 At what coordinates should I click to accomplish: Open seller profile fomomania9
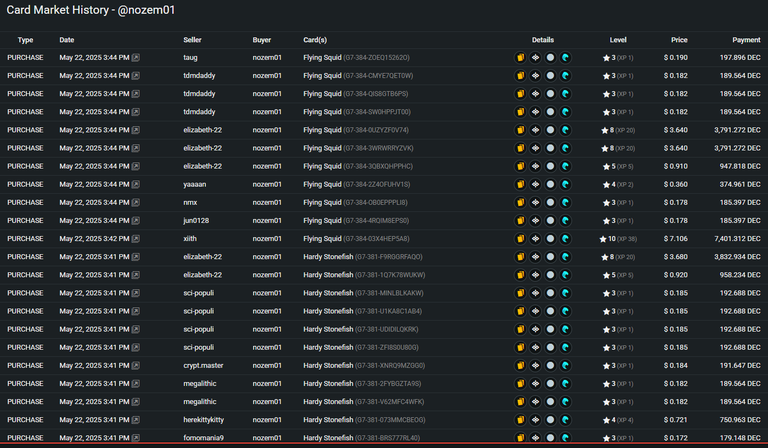coord(204,438)
